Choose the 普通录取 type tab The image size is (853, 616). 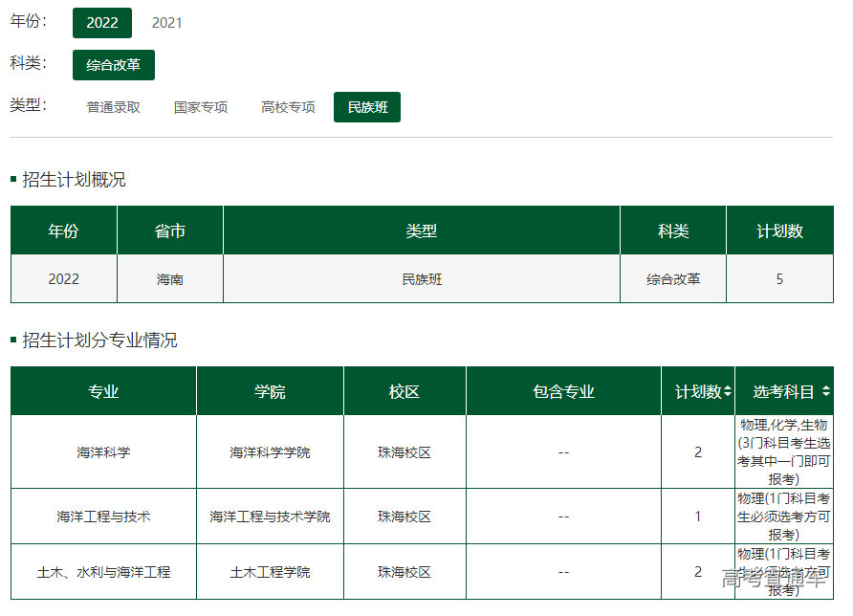pos(113,107)
